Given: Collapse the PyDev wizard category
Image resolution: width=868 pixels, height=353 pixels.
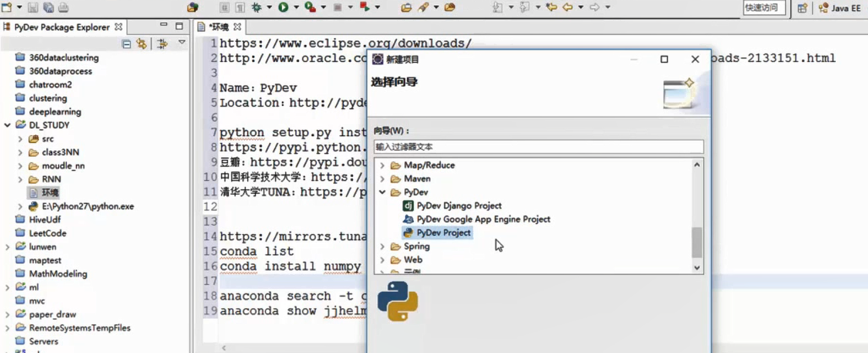Looking at the screenshot, I should tap(382, 193).
